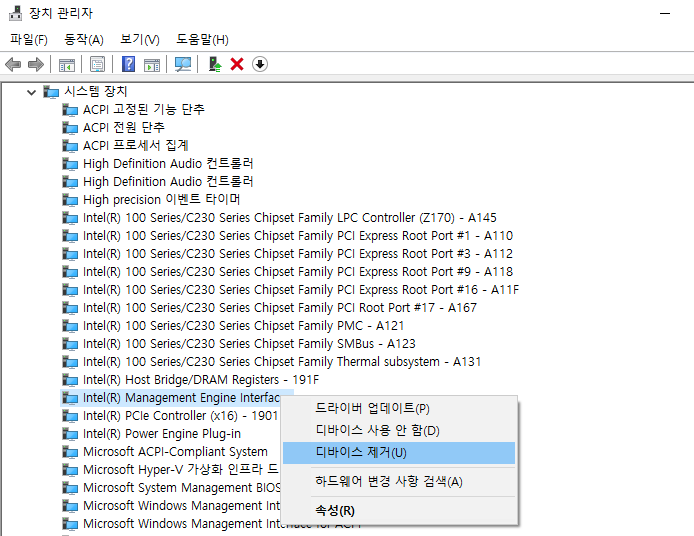The width and height of the screenshot is (694, 536).
Task: Click icon beside ACPI 전원 단추
Action: pos(70,128)
